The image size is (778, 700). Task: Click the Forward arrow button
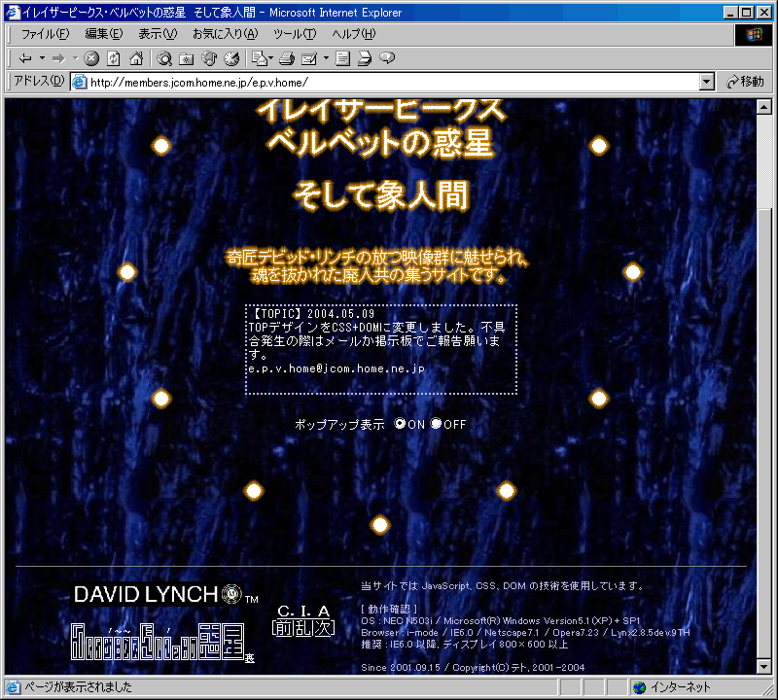(58, 58)
